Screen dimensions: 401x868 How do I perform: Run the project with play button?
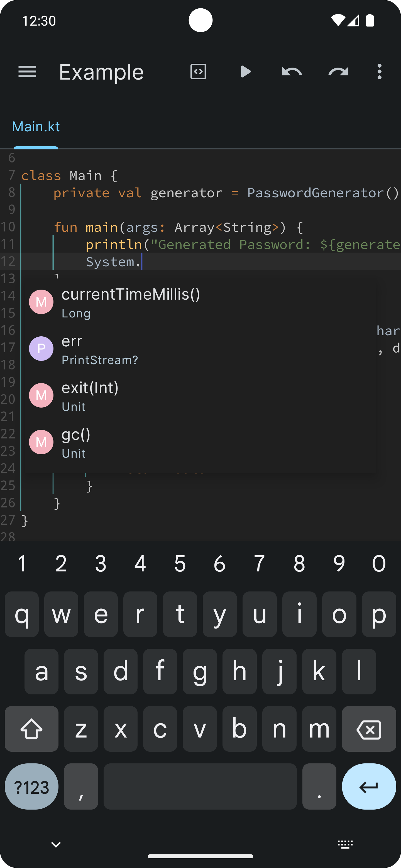click(x=245, y=72)
